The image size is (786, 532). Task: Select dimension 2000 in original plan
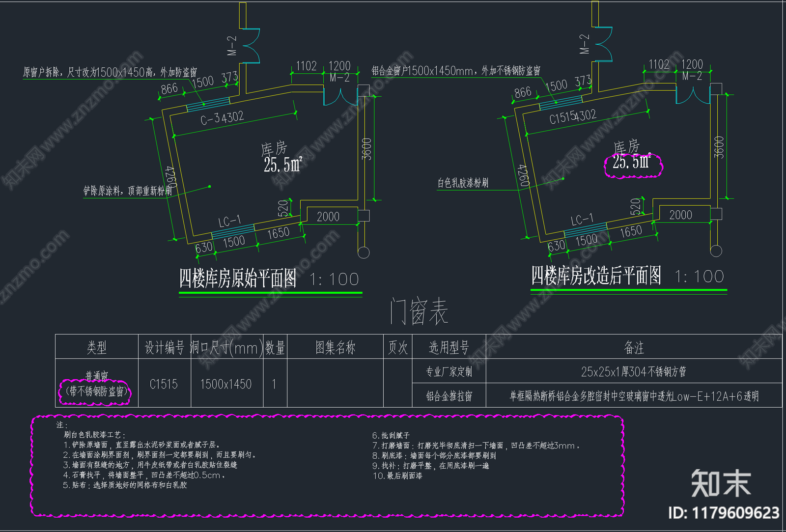pos(328,217)
